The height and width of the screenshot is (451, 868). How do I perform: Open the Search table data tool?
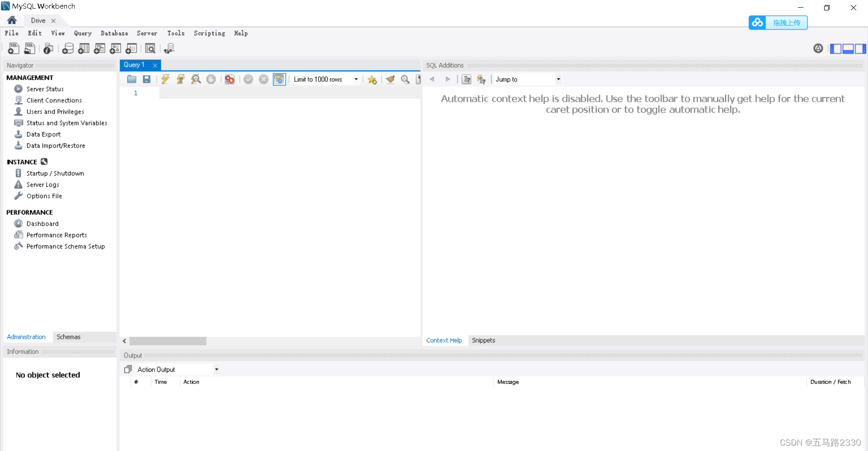(150, 48)
